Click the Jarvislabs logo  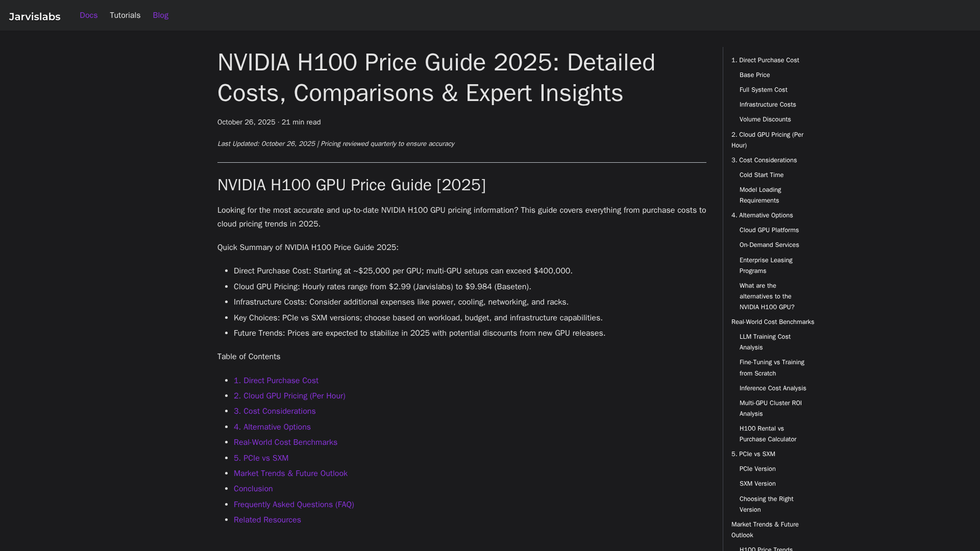35,16
